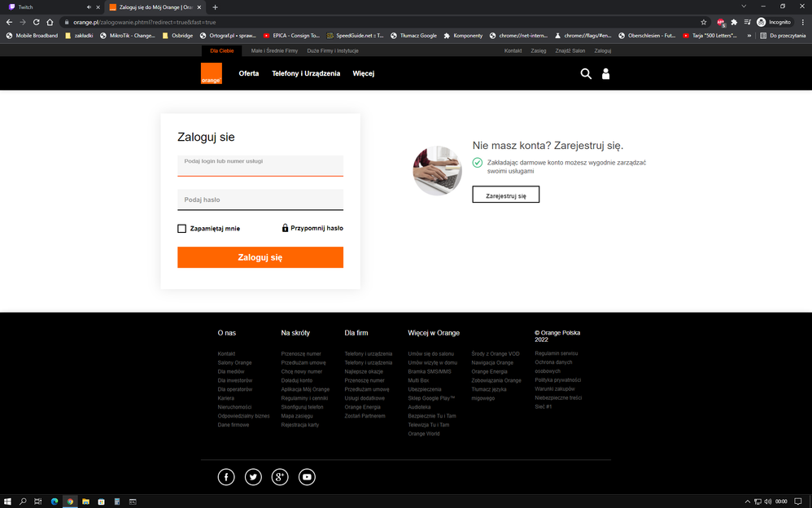Select the Dla Ciebie tab
812x508 pixels.
(x=222, y=50)
